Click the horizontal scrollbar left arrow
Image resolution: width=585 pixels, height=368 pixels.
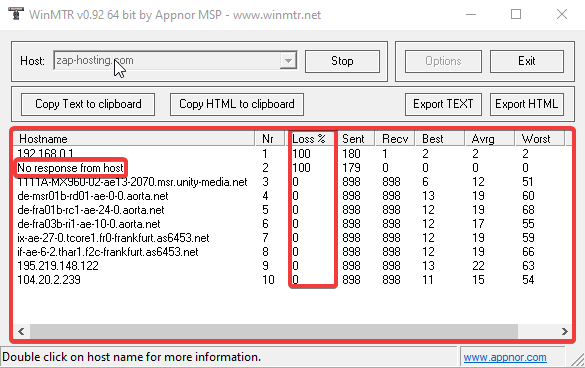[21, 331]
